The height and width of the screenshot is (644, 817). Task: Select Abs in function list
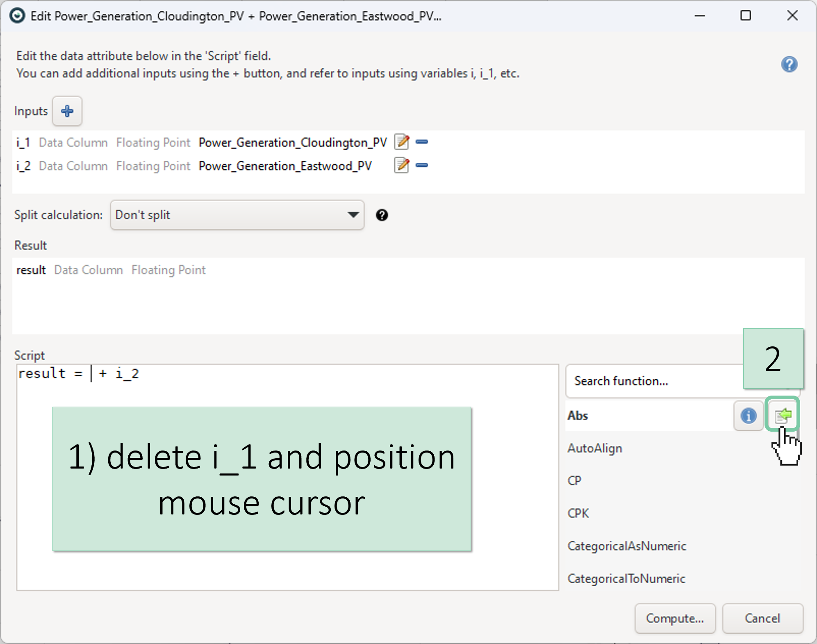578,416
